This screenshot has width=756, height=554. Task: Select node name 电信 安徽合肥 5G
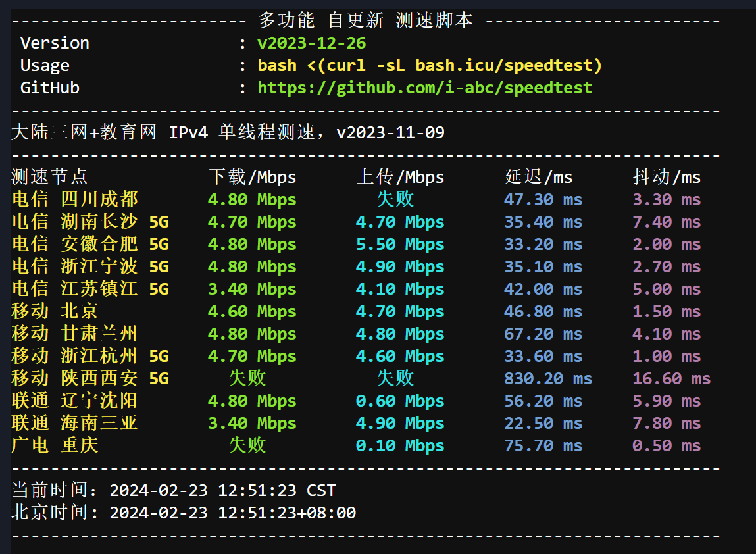pyautogui.click(x=90, y=244)
